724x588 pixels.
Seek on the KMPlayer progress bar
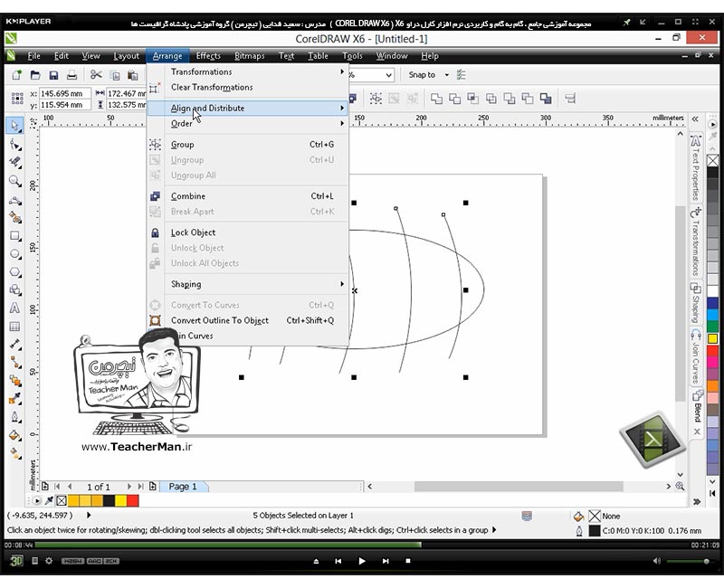(x=361, y=545)
